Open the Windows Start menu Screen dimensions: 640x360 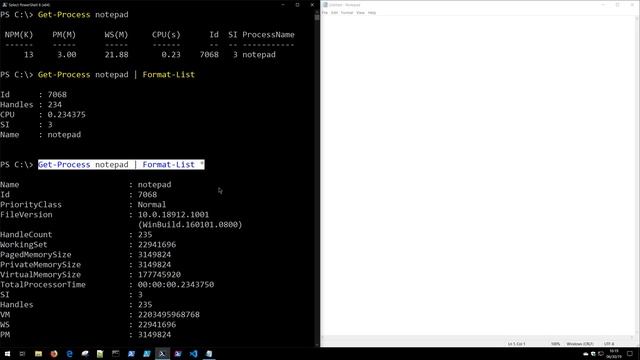coord(7,354)
